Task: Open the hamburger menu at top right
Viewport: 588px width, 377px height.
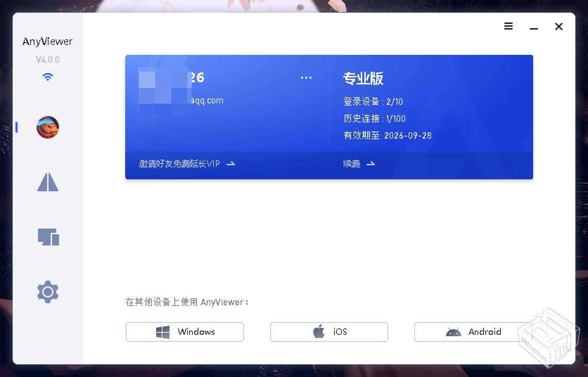Action: (x=508, y=26)
